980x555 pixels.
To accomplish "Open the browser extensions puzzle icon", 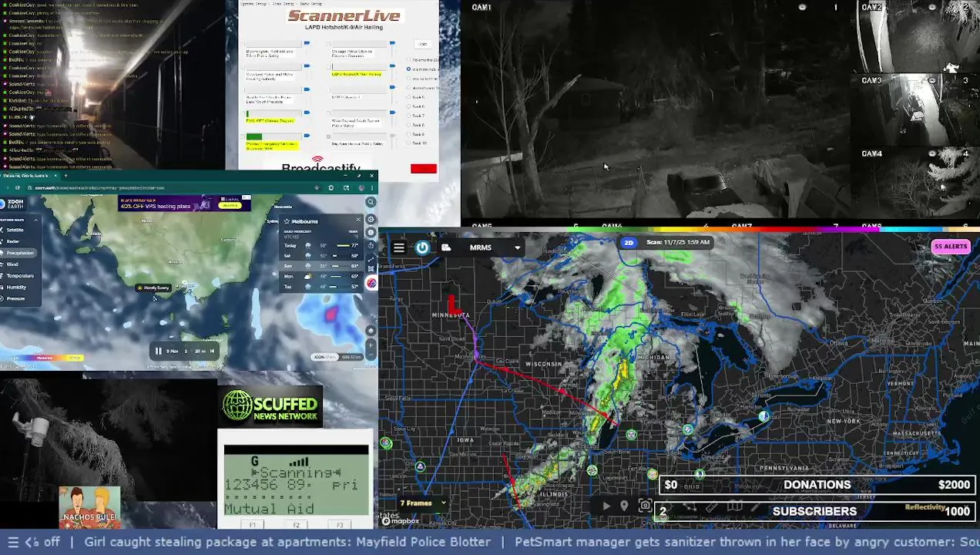I will (331, 187).
